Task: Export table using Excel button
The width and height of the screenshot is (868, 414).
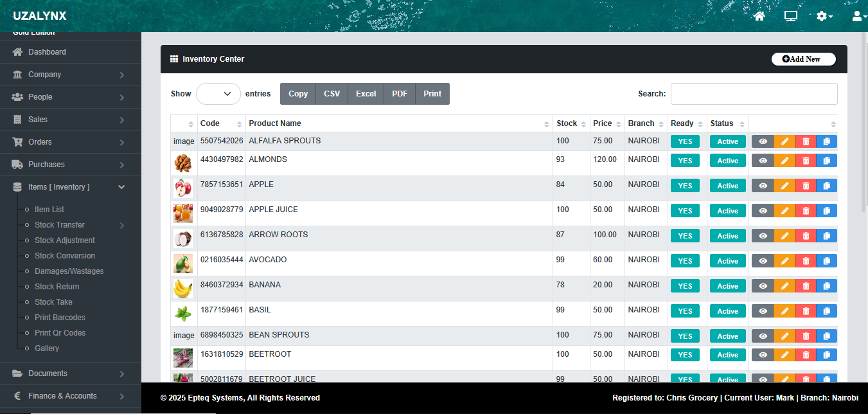Action: pos(366,94)
